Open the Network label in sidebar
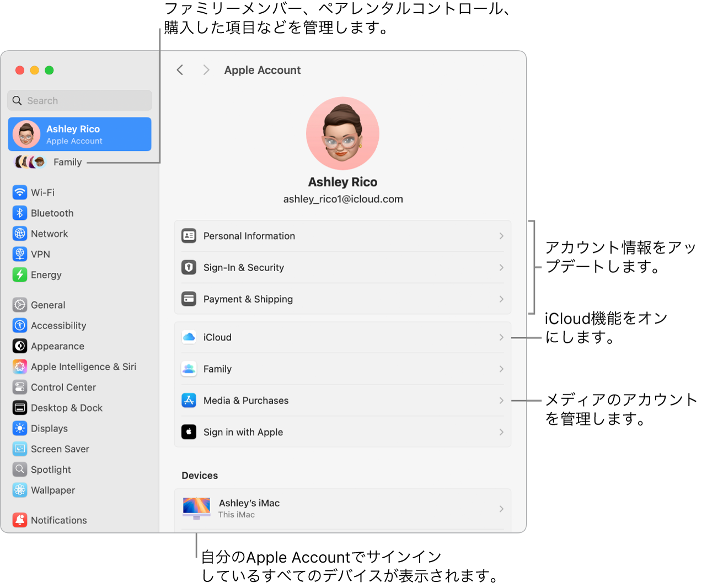Image resolution: width=707 pixels, height=588 pixels. [50, 234]
